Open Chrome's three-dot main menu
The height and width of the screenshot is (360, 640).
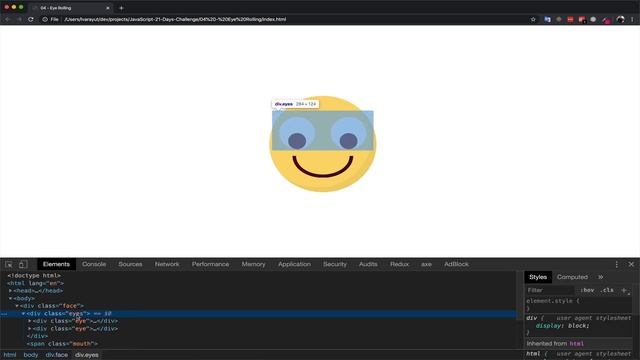point(632,19)
